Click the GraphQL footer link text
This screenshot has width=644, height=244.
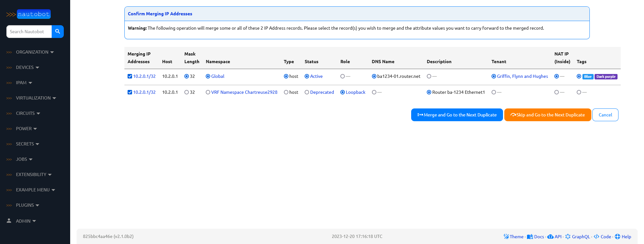(x=581, y=237)
